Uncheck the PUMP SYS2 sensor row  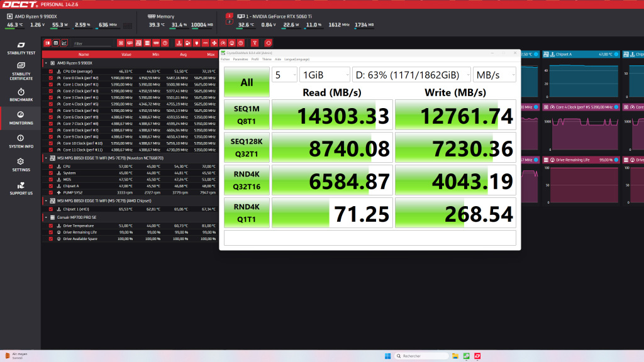[x=51, y=192]
